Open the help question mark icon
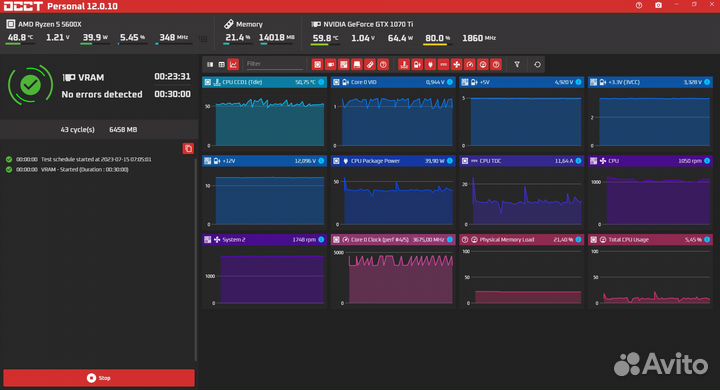The height and width of the screenshot is (390, 720). pyautogui.click(x=639, y=6)
